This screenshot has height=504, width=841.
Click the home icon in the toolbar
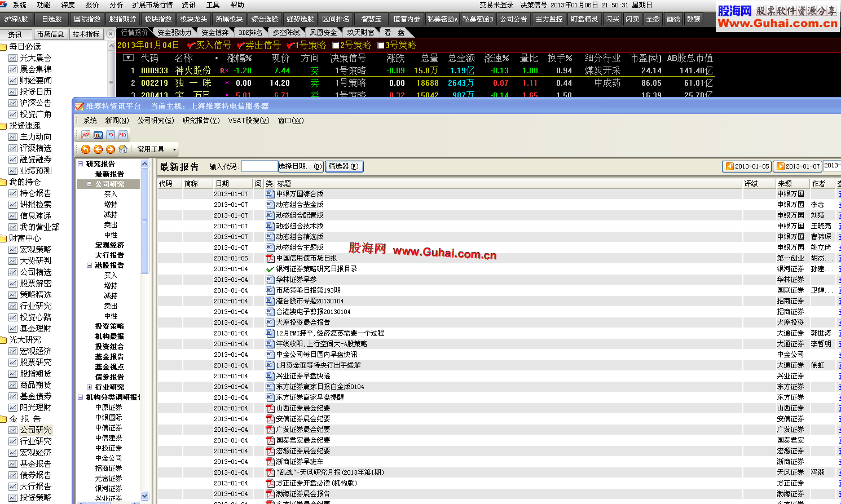coord(123,149)
